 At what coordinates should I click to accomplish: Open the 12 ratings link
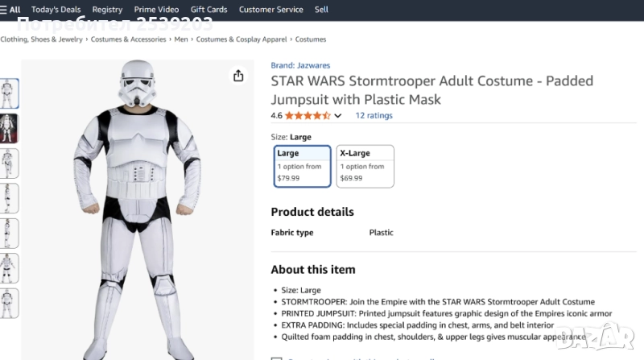tap(374, 116)
